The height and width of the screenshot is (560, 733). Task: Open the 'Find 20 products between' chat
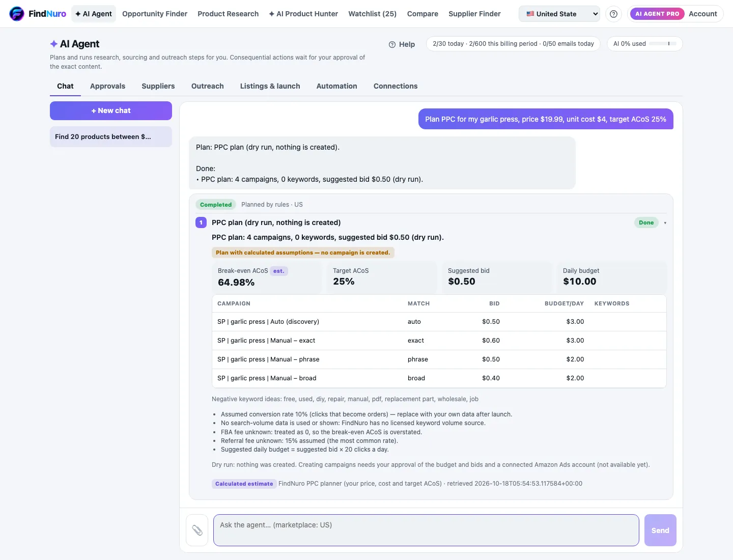[x=111, y=136]
